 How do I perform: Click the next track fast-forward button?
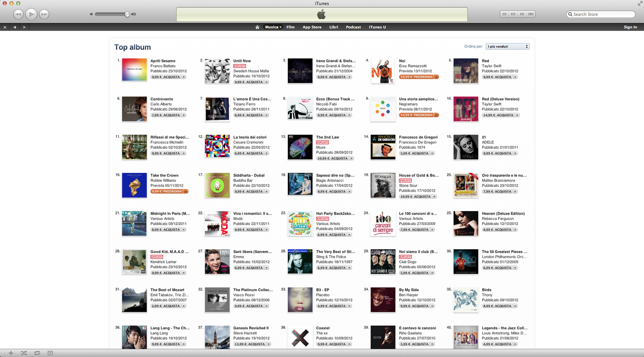[x=44, y=14]
